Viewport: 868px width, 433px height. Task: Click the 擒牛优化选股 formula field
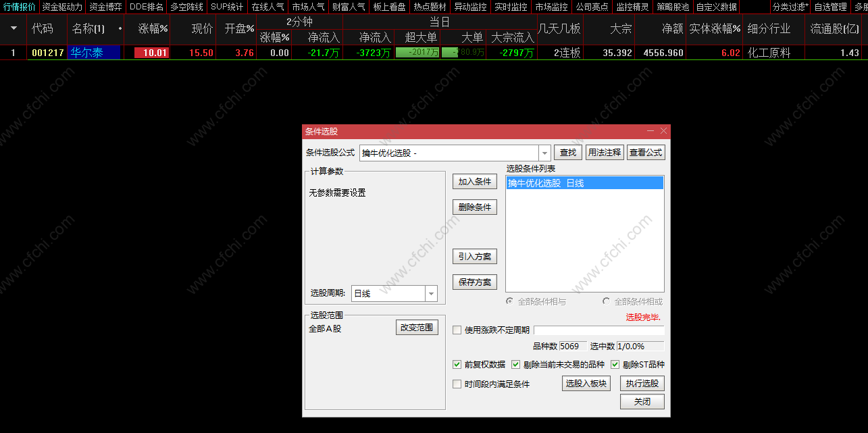point(449,153)
